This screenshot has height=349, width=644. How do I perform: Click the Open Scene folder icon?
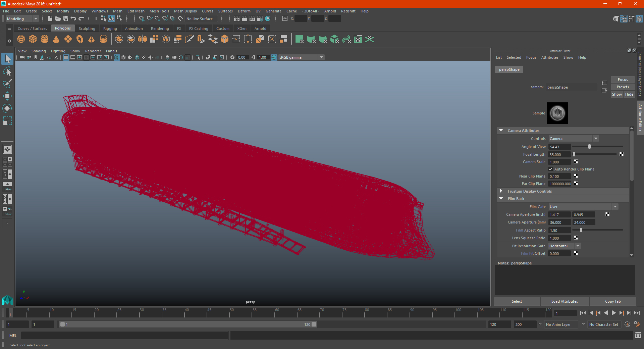(58, 19)
